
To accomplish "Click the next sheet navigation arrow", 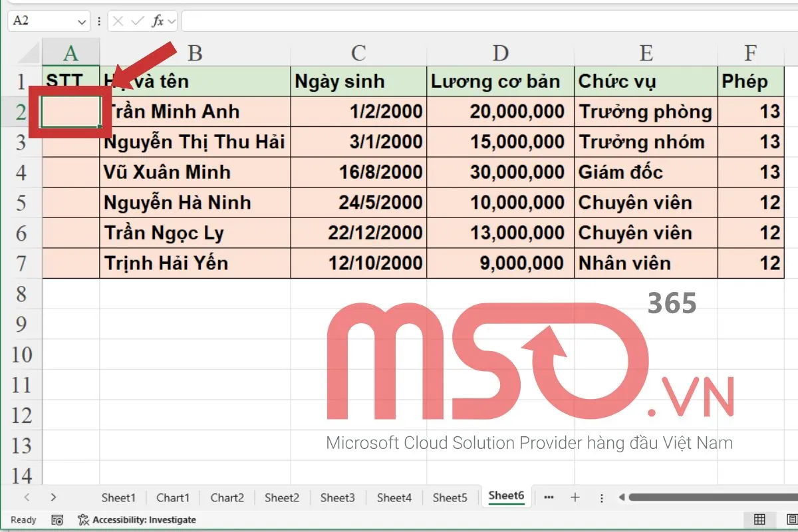I will pos(53,497).
